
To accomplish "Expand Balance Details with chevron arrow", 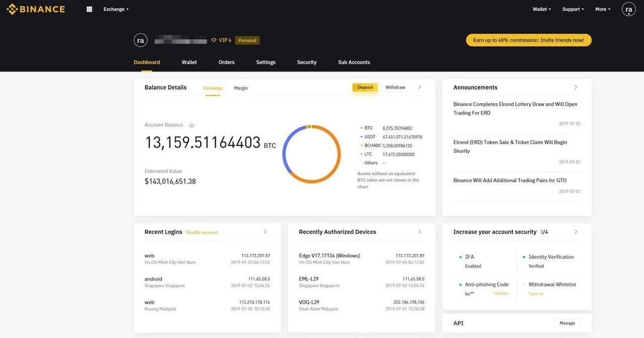I will 420,87.
